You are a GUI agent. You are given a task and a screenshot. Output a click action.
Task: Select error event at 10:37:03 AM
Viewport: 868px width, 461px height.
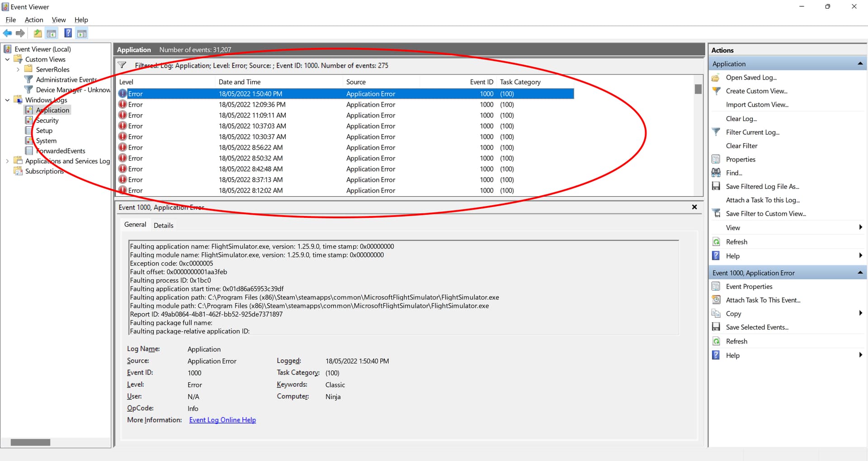[x=346, y=126]
